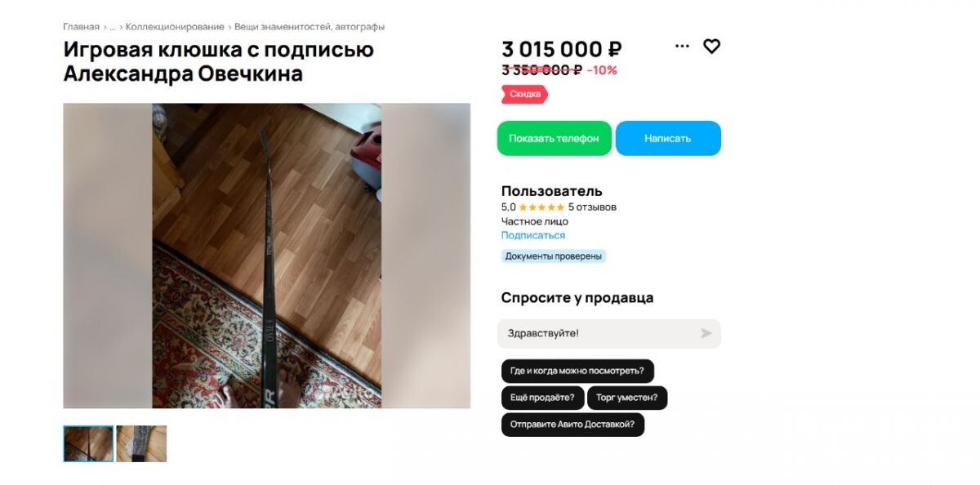This screenshot has height=485, width=980.
Task: Choose "Торг уместен?" quick reply
Action: tap(626, 398)
